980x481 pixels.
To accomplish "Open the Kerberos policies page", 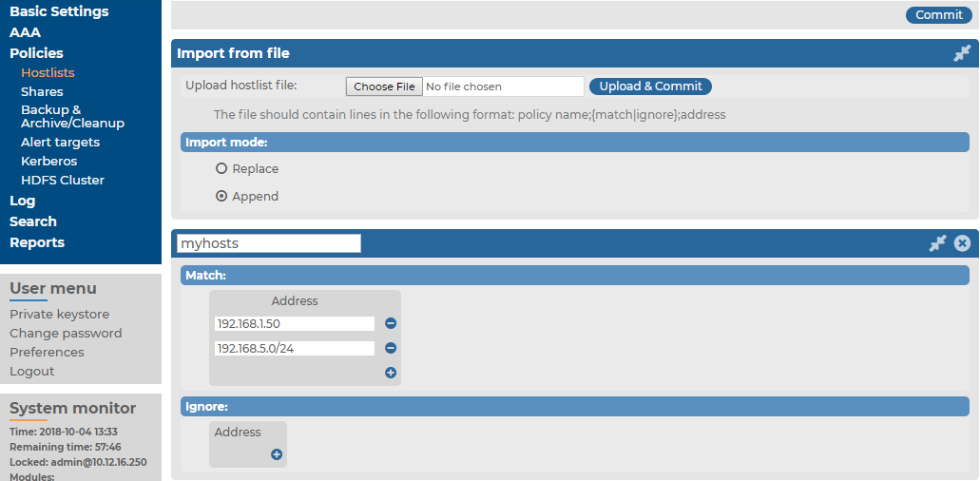I will pyautogui.click(x=48, y=162).
